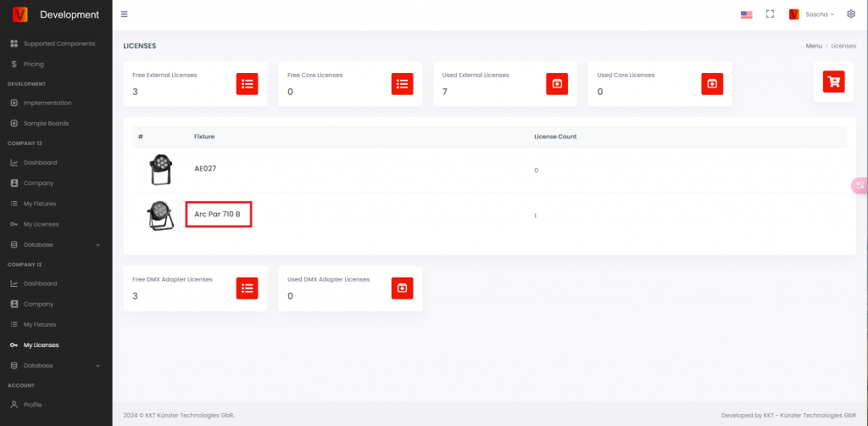Expand Database under Company 12
868x426 pixels.
coord(55,366)
